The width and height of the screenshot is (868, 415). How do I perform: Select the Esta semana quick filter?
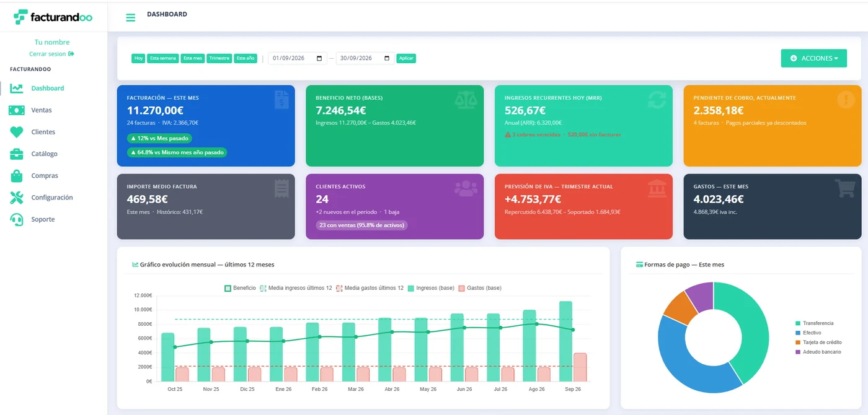pos(163,58)
